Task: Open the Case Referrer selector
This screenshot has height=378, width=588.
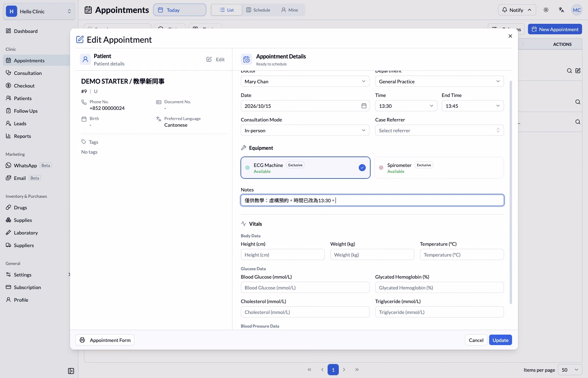Action: click(x=439, y=130)
